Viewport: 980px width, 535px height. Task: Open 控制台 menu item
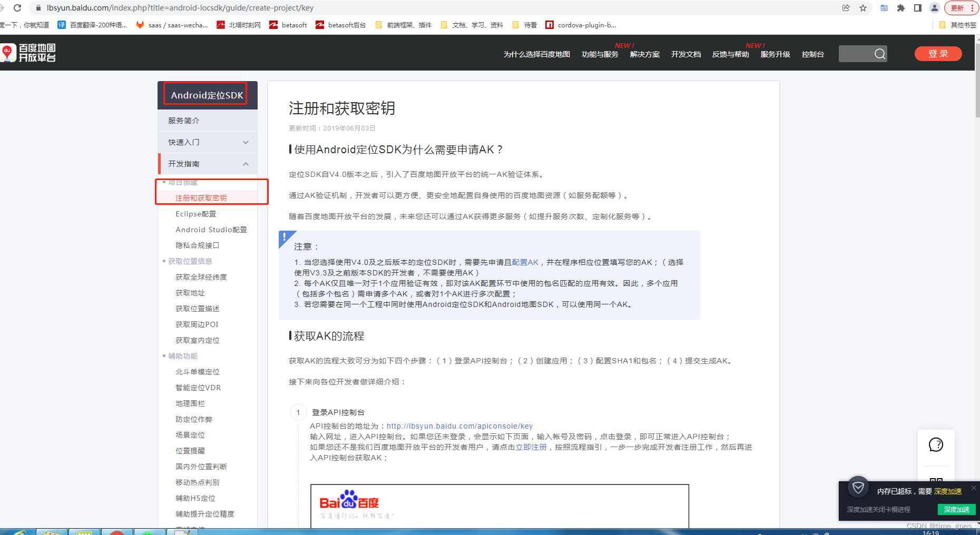[x=813, y=54]
